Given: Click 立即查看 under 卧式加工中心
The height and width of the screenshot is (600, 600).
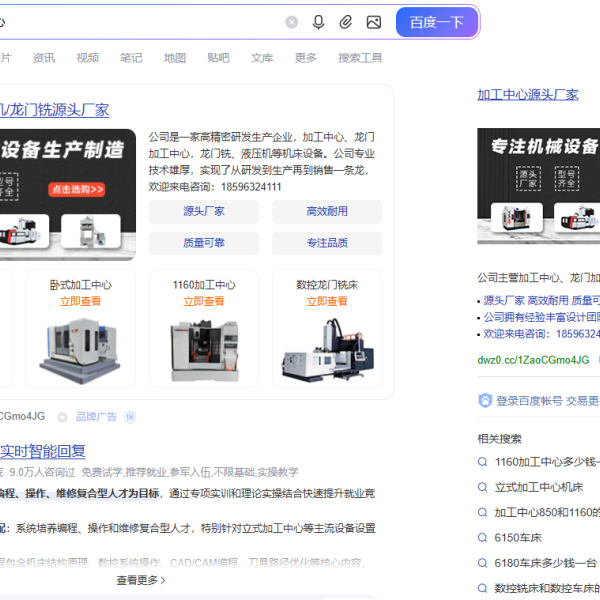Looking at the screenshot, I should (x=81, y=302).
